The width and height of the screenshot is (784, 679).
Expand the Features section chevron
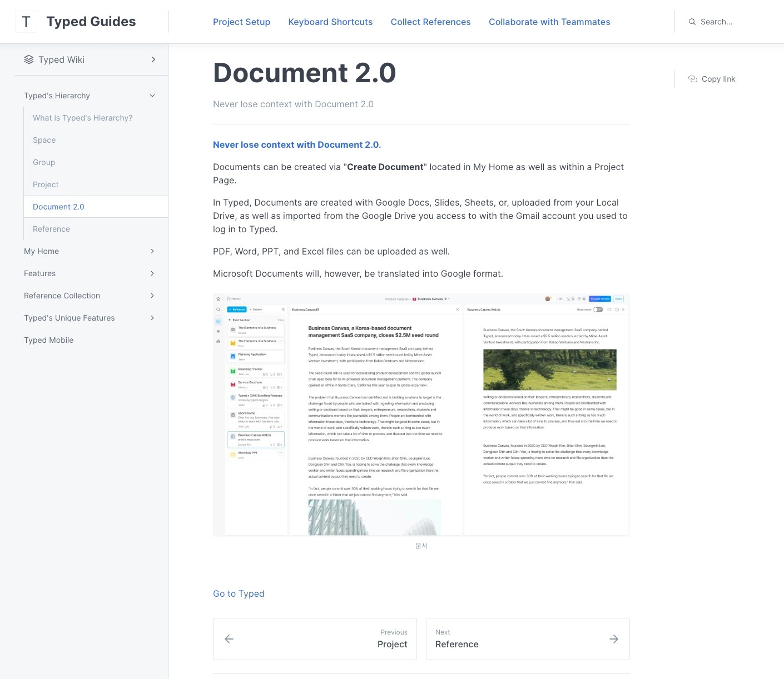click(x=152, y=273)
